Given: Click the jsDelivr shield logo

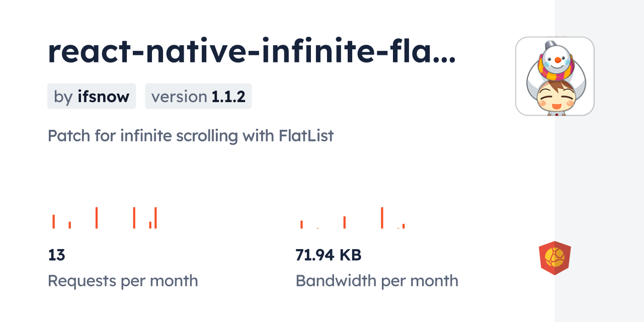Looking at the screenshot, I should (x=554, y=258).
